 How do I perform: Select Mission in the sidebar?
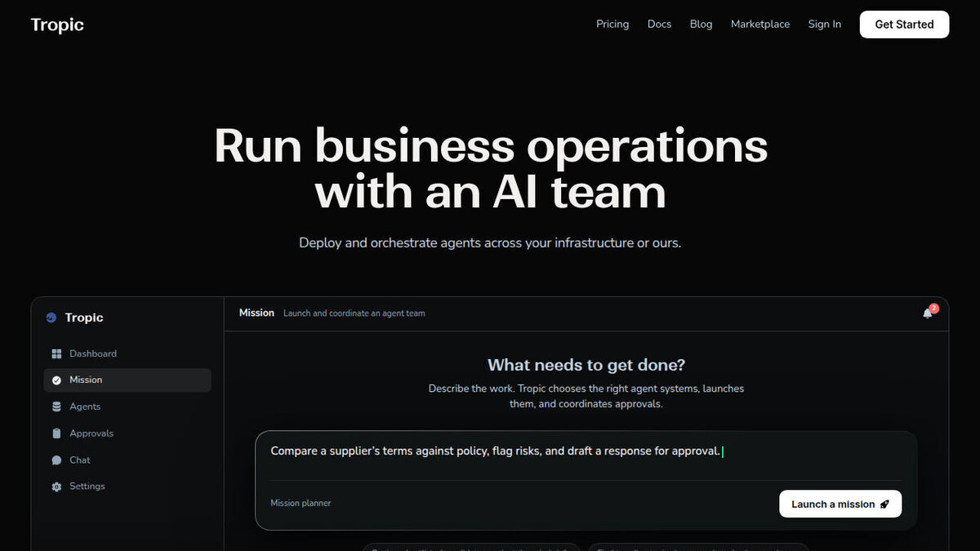pyautogui.click(x=127, y=380)
